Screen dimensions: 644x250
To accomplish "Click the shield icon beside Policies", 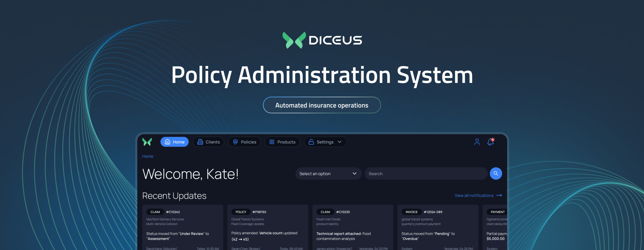I will (235, 142).
